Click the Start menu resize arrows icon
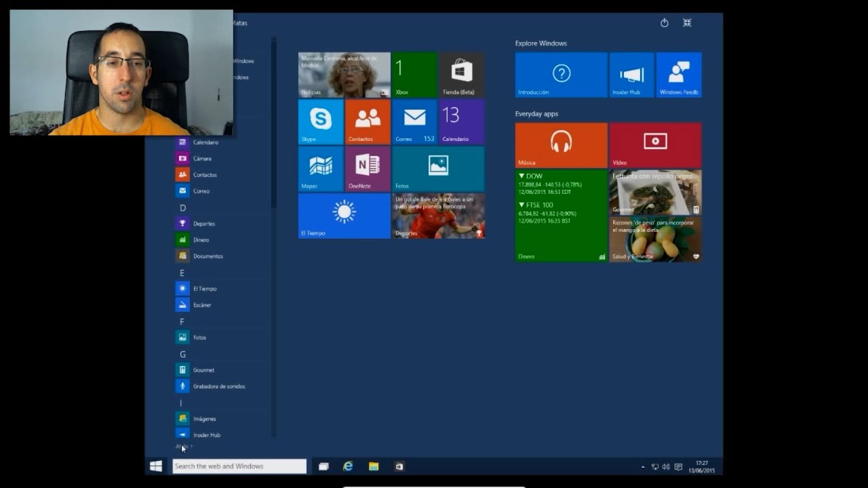Image resolution: width=868 pixels, height=488 pixels. (687, 23)
